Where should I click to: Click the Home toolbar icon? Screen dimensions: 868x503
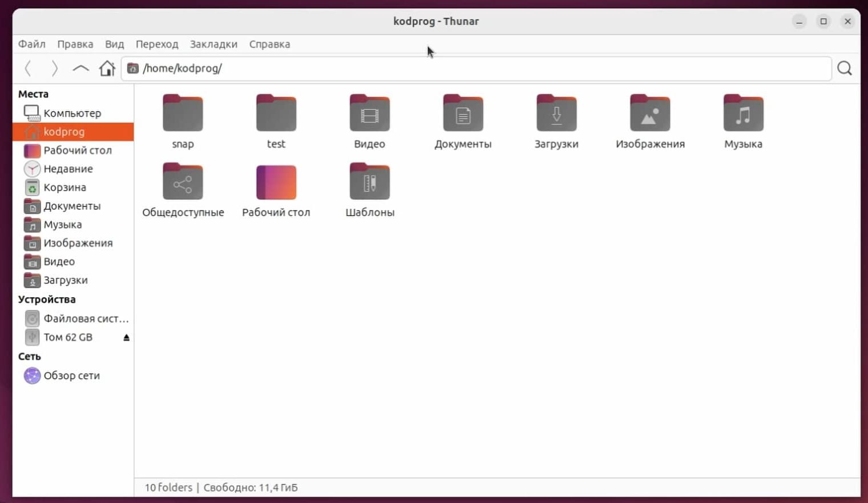click(107, 68)
